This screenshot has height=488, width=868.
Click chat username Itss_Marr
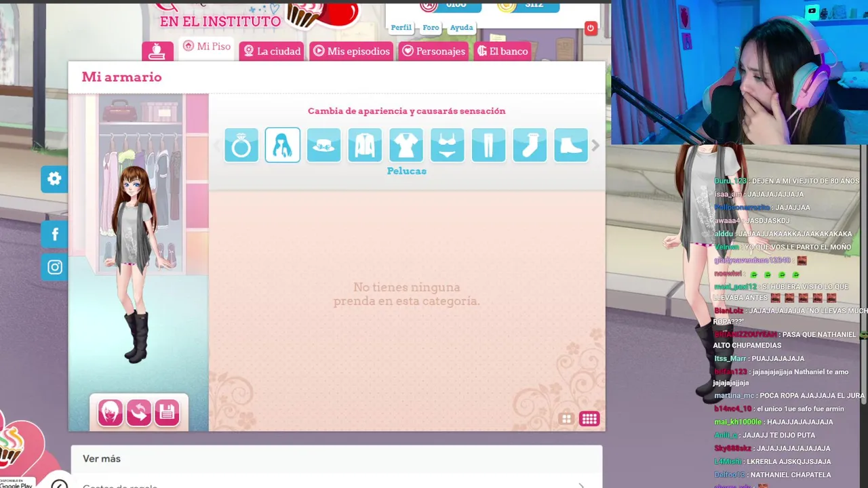pyautogui.click(x=730, y=359)
